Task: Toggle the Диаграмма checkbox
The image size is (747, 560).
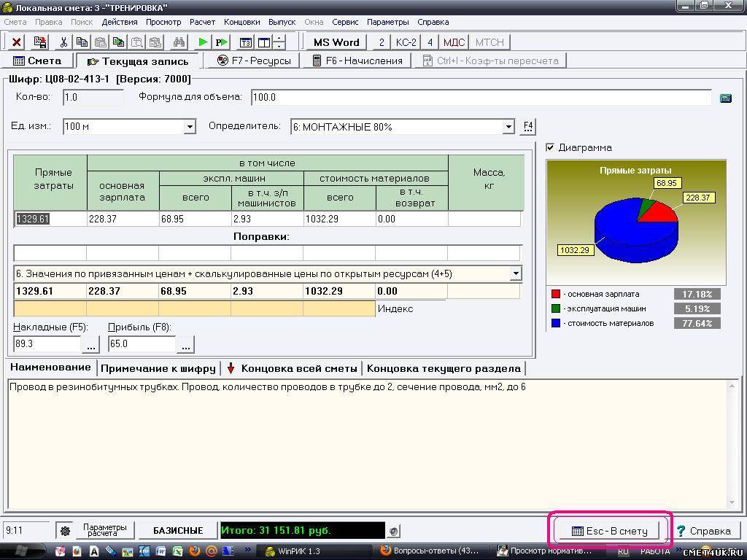Action: pos(551,147)
